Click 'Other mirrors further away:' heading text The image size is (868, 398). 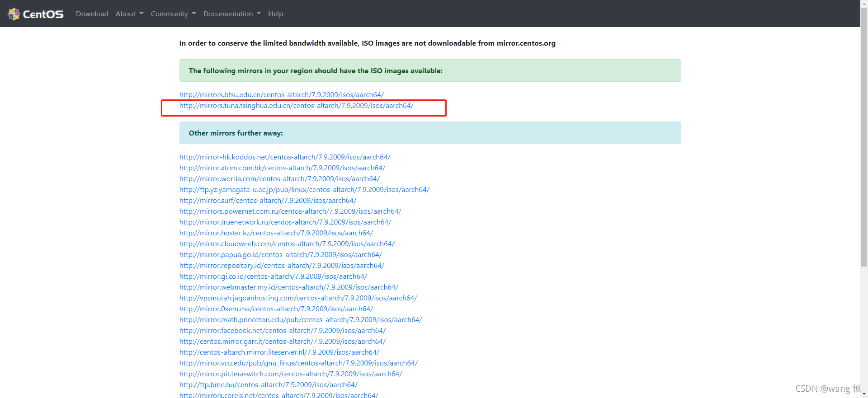pos(236,133)
